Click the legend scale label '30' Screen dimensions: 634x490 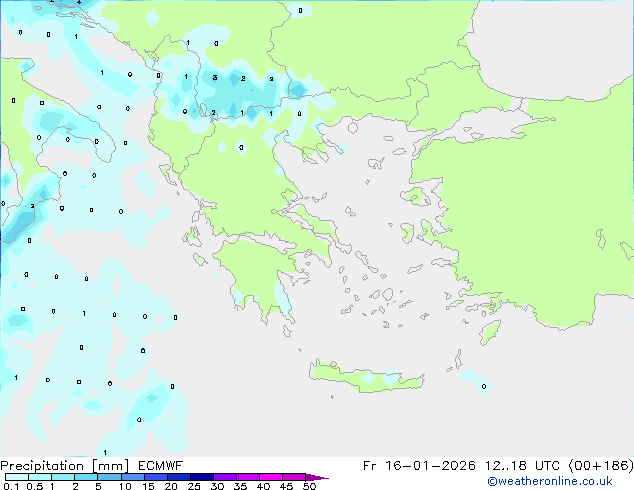click(x=217, y=486)
